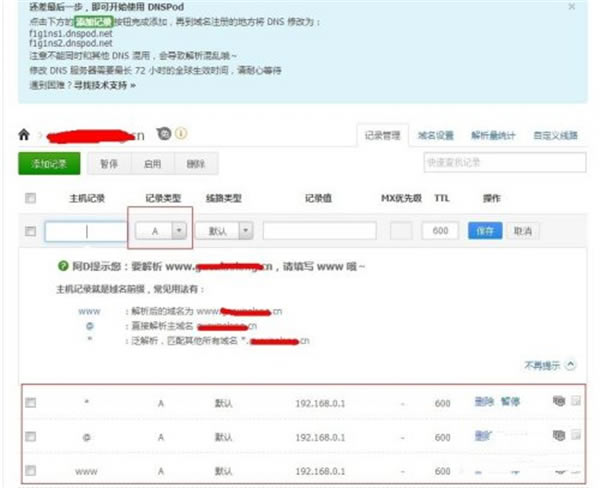
Task: Click the blue 保存 button
Action: [485, 231]
